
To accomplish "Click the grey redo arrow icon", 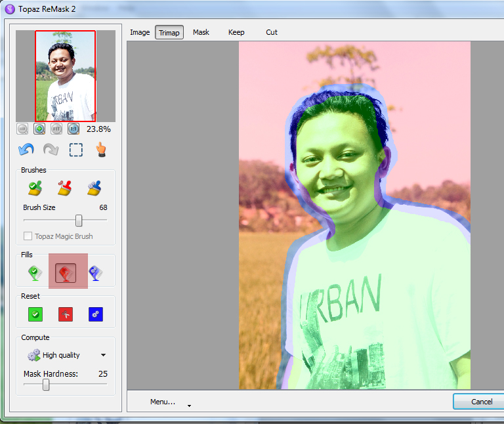I will [x=51, y=150].
